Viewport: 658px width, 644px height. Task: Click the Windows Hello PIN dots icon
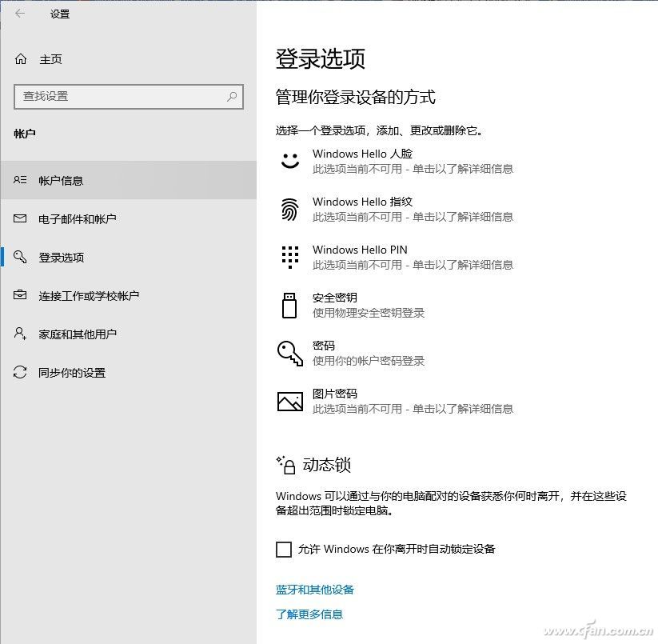point(290,257)
